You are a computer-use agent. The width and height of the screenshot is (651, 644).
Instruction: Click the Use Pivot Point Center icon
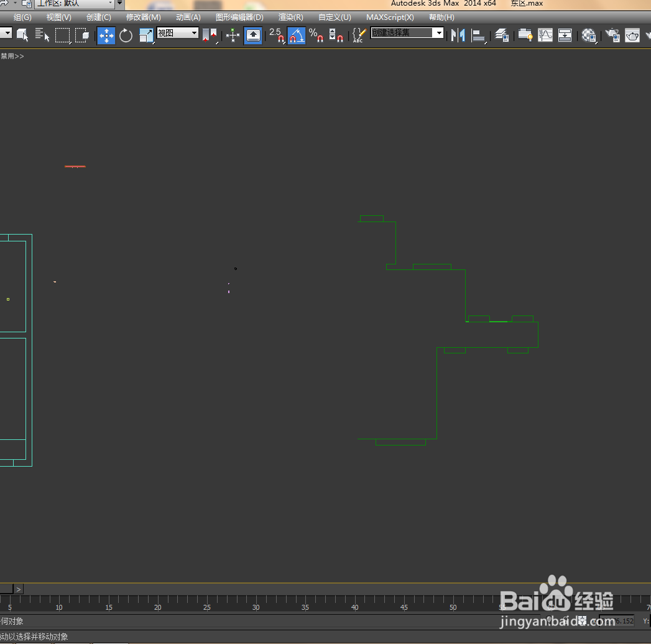[x=210, y=35]
